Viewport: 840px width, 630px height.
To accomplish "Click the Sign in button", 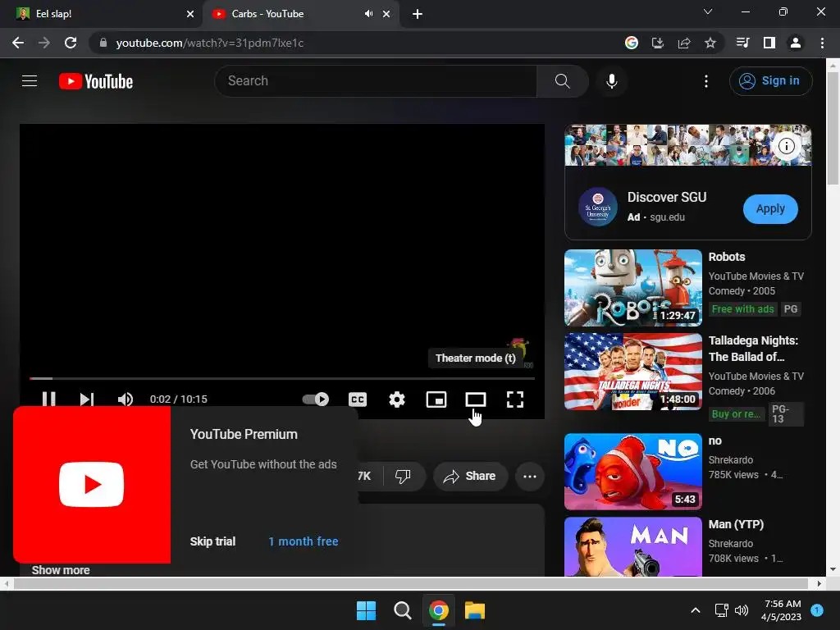I will (x=770, y=81).
